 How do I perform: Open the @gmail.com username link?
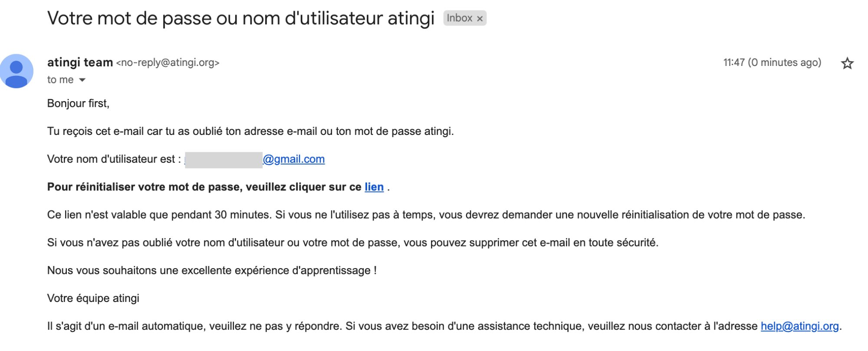click(x=294, y=159)
